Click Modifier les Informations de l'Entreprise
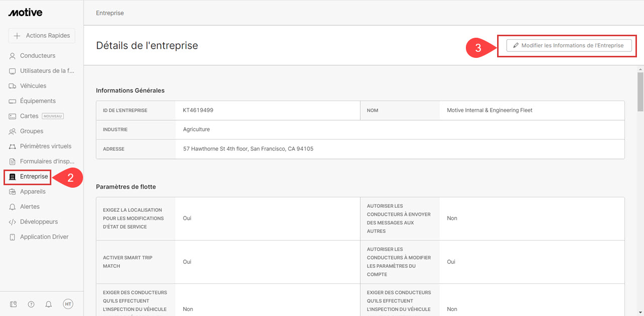Viewport: 644px width, 316px height. tap(569, 46)
